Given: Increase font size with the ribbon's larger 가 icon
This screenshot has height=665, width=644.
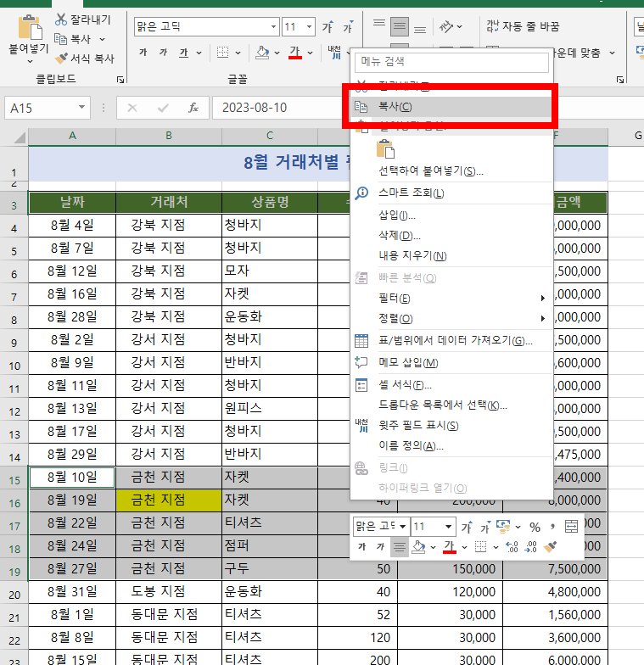Looking at the screenshot, I should (328, 27).
